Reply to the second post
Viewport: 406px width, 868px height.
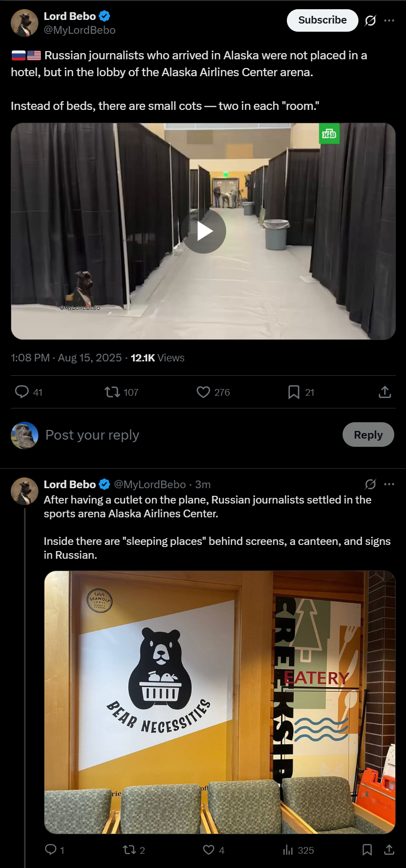click(x=51, y=850)
